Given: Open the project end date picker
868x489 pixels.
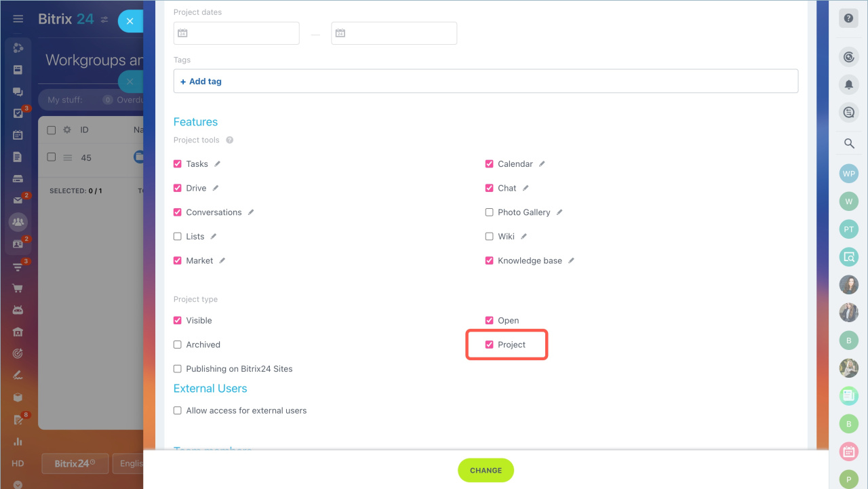Looking at the screenshot, I should (394, 33).
